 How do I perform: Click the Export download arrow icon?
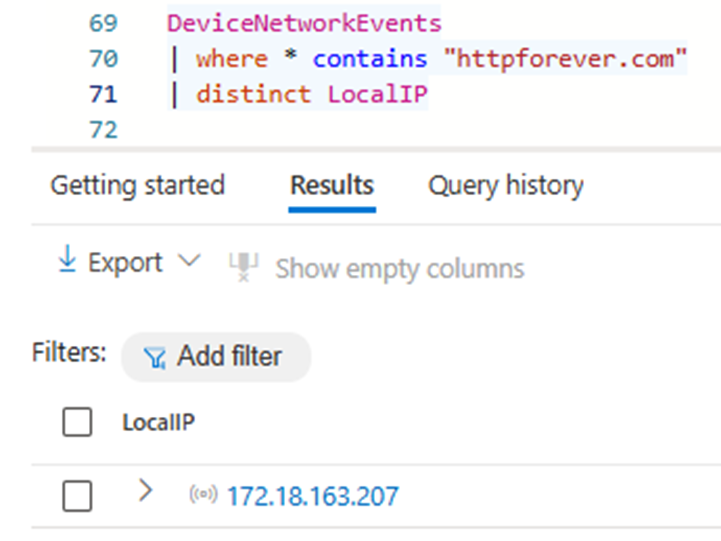click(67, 261)
